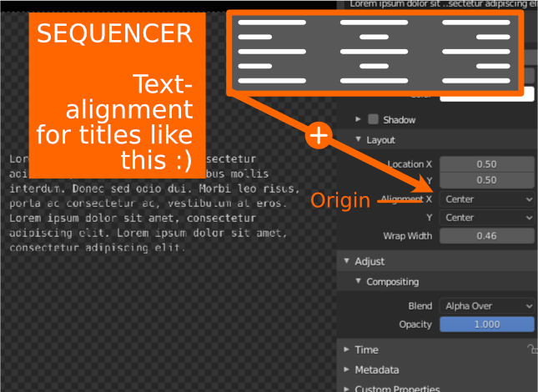This screenshot has height=392, width=538.
Task: Open the Alignment X dropdown
Action: [x=487, y=199]
